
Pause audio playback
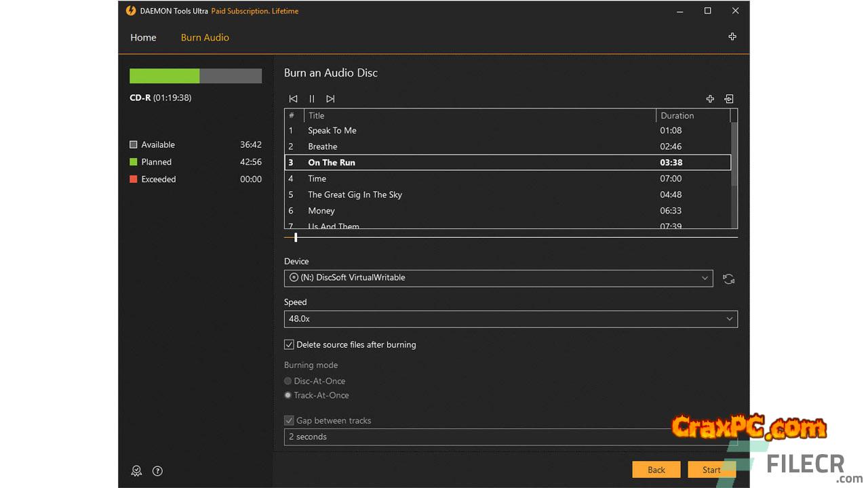[x=312, y=99]
